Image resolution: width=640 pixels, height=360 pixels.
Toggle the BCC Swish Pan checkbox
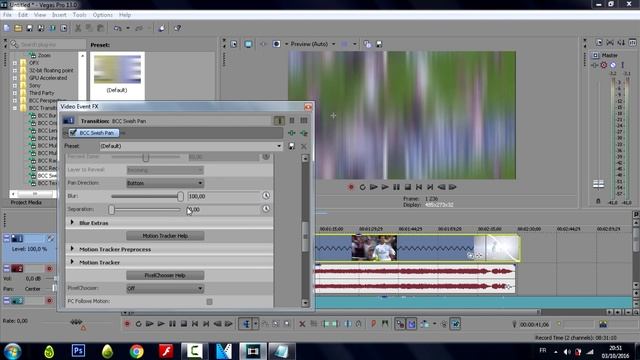[73, 133]
